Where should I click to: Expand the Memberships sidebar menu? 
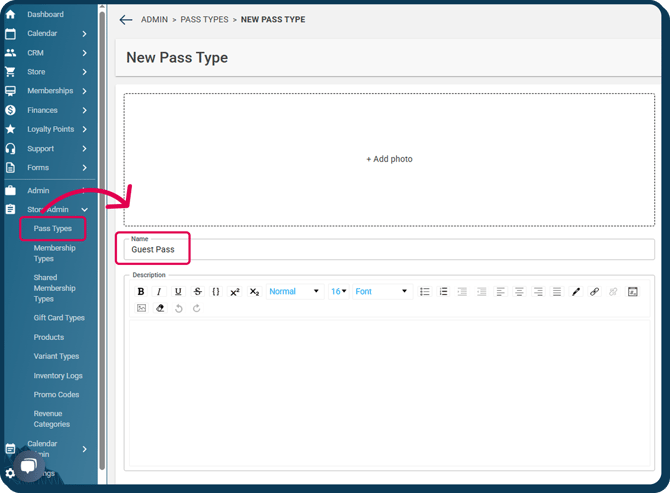50,91
